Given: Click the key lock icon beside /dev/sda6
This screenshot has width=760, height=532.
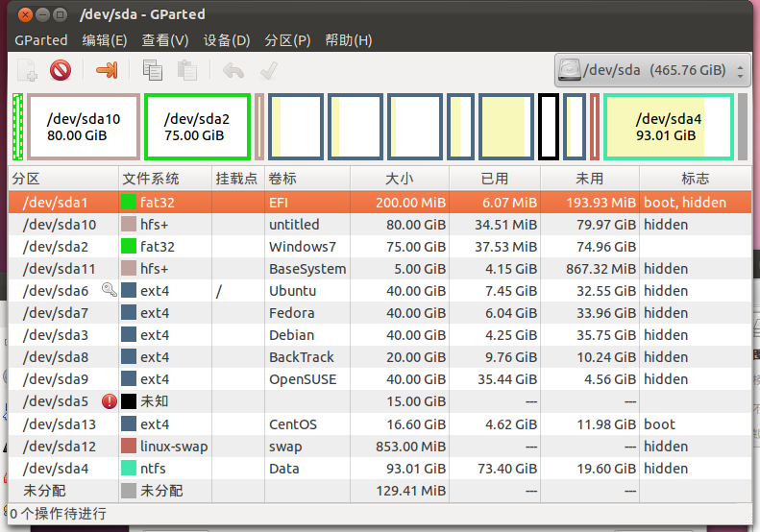Looking at the screenshot, I should pos(110,290).
